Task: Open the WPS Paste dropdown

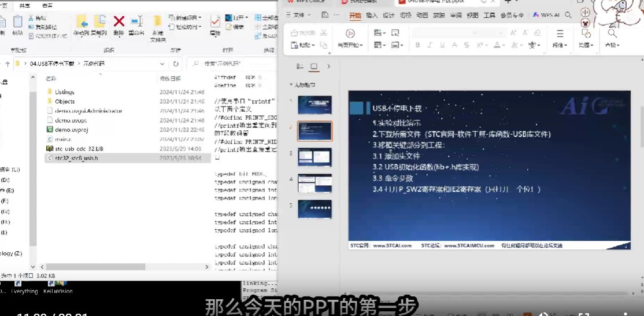Action: point(303,45)
